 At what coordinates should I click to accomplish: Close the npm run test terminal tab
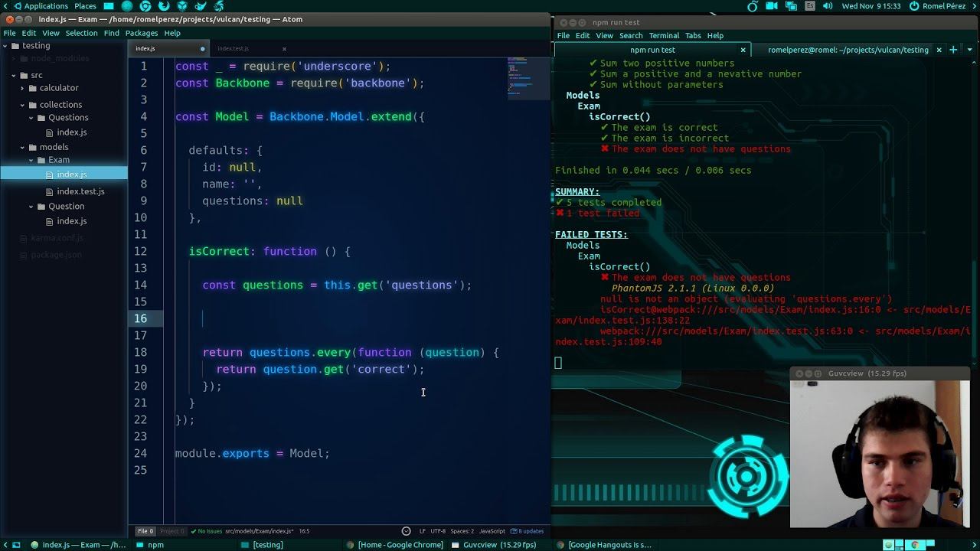[743, 50]
